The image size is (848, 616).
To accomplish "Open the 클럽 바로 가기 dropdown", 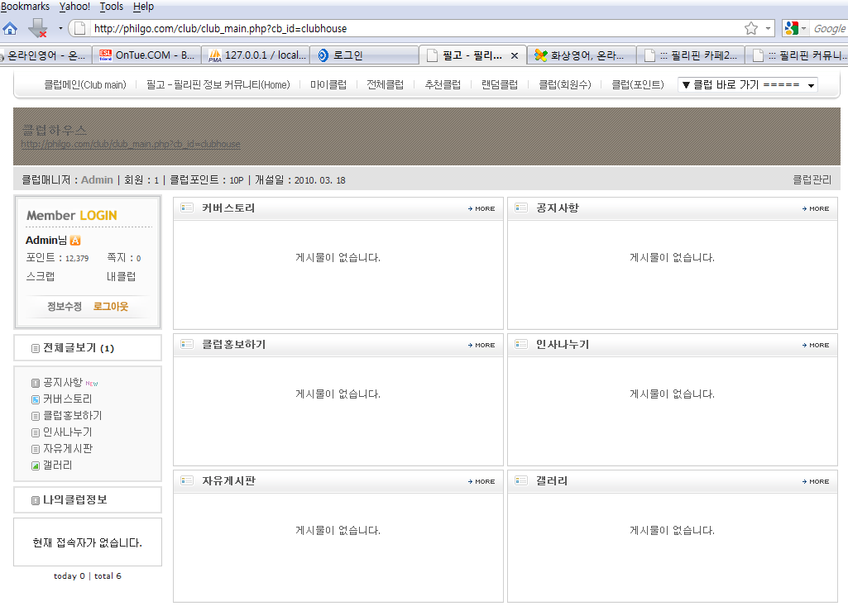I will coord(747,85).
